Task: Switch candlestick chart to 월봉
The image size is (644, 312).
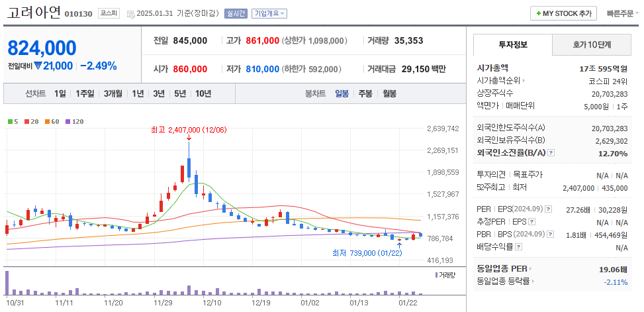Action: click(x=389, y=93)
